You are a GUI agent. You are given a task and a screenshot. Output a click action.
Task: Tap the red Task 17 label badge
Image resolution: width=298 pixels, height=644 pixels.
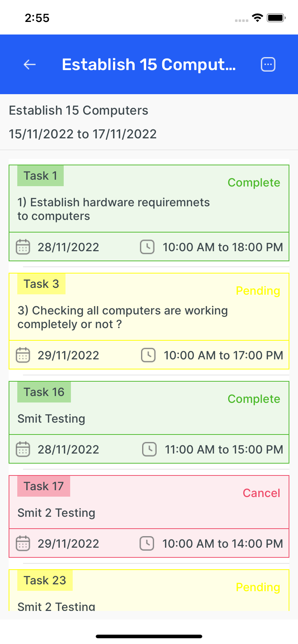pos(44,486)
